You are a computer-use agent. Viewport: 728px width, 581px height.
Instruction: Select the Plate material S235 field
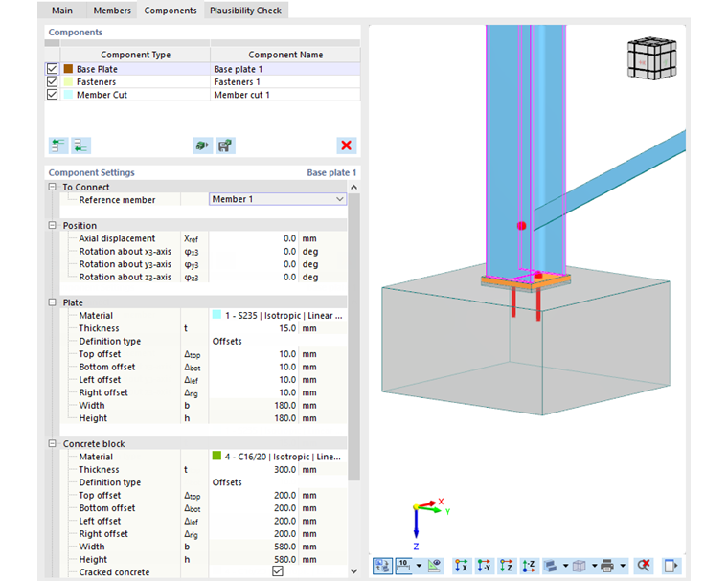tap(278, 315)
